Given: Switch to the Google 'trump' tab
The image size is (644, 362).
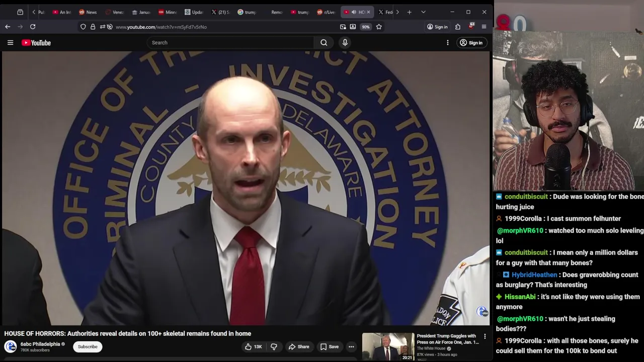Looking at the screenshot, I should [247, 12].
